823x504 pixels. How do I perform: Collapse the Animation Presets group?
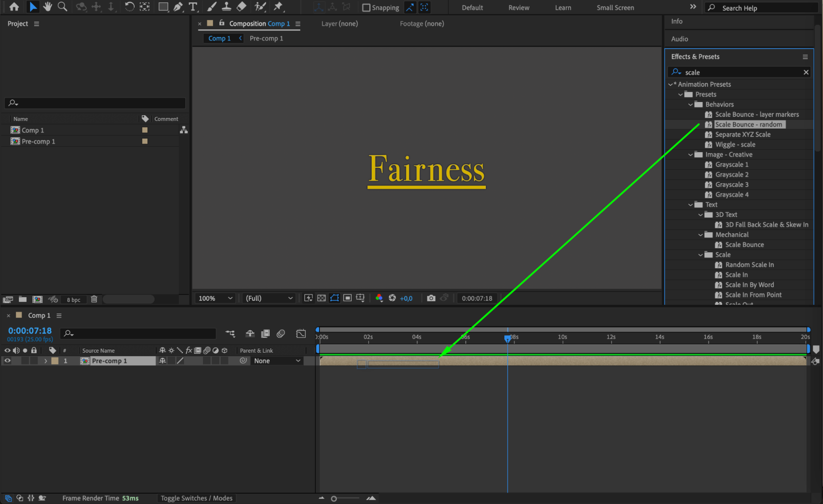(671, 84)
